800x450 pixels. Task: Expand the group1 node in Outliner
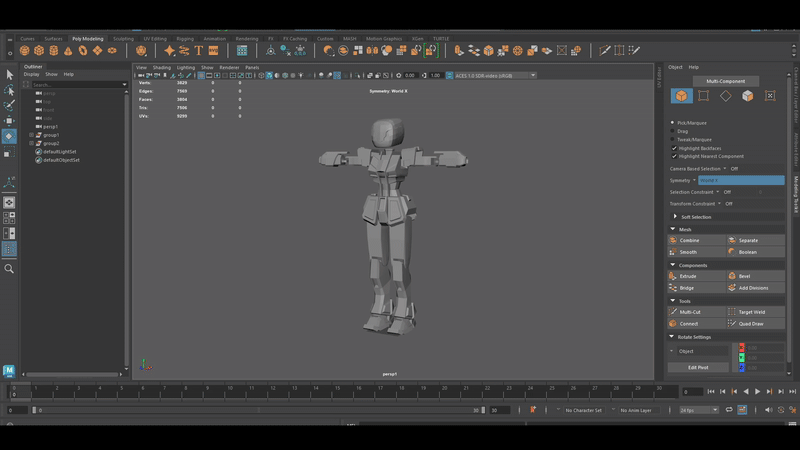[32, 135]
